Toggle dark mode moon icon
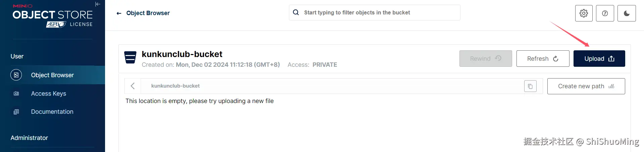This screenshot has height=152, width=644. pos(626,13)
